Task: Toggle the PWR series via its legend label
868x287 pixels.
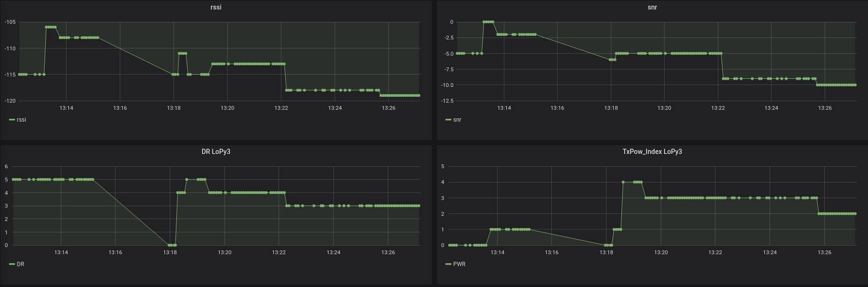Action: pos(459,264)
